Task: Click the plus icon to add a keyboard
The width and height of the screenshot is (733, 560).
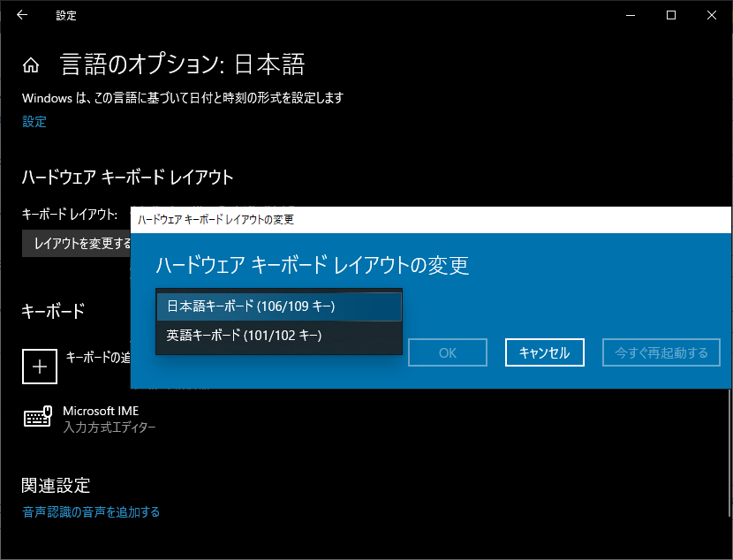Action: pyautogui.click(x=39, y=366)
